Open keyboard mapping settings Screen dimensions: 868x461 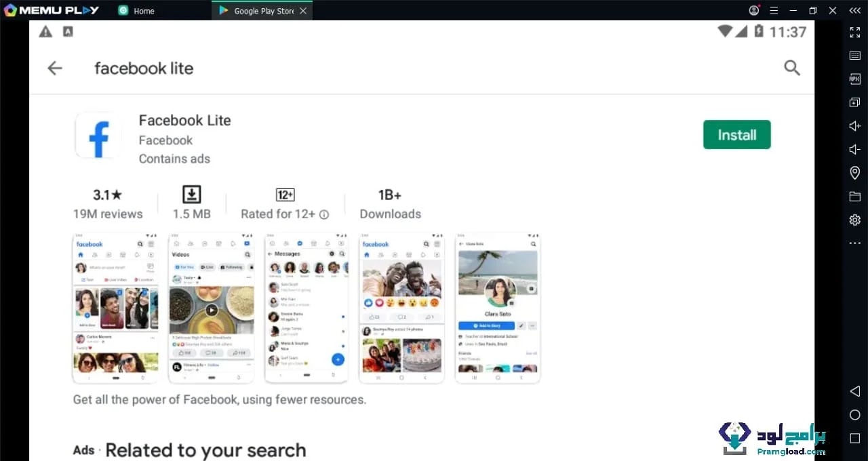pos(855,56)
